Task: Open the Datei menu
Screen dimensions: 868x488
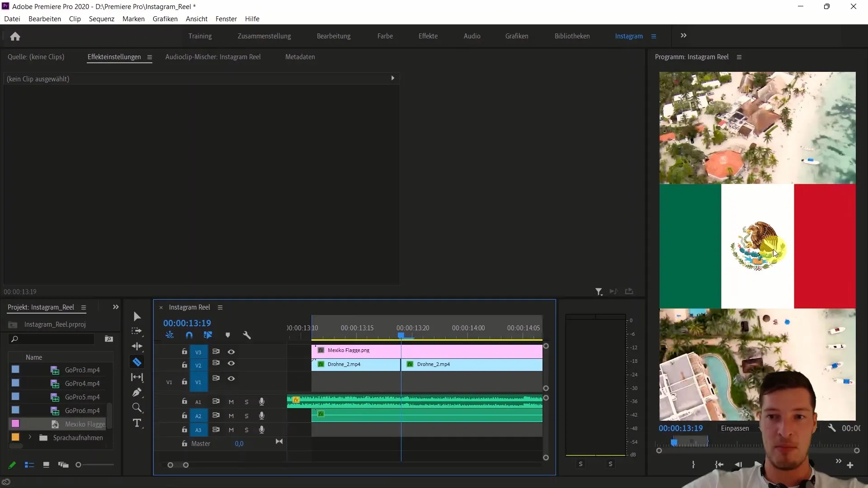Action: coord(12,19)
